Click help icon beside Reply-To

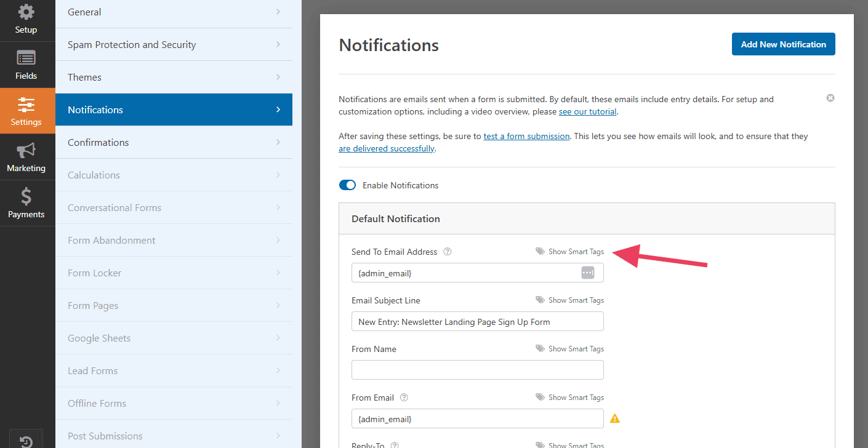[x=395, y=445]
